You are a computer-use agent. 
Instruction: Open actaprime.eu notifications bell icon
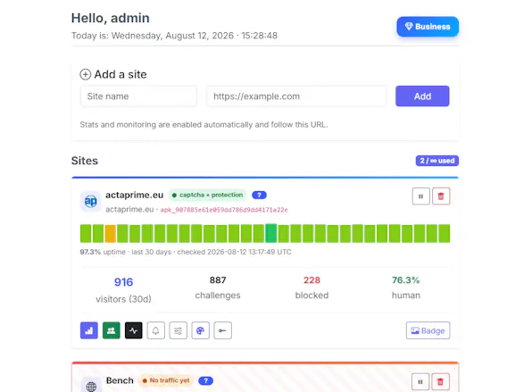tap(155, 330)
